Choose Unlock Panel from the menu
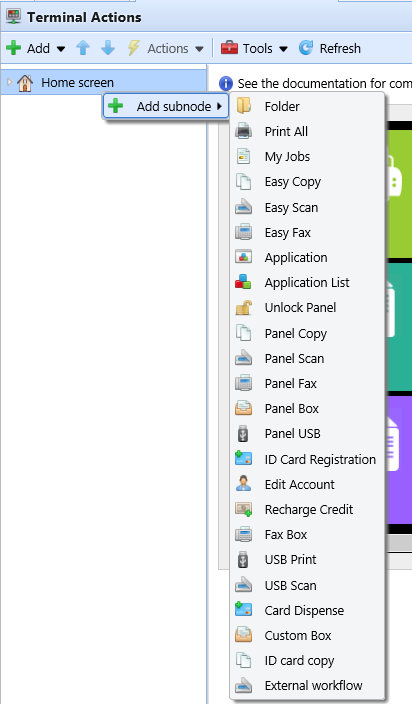Screen dimensions: 412x704 click(x=307, y=308)
